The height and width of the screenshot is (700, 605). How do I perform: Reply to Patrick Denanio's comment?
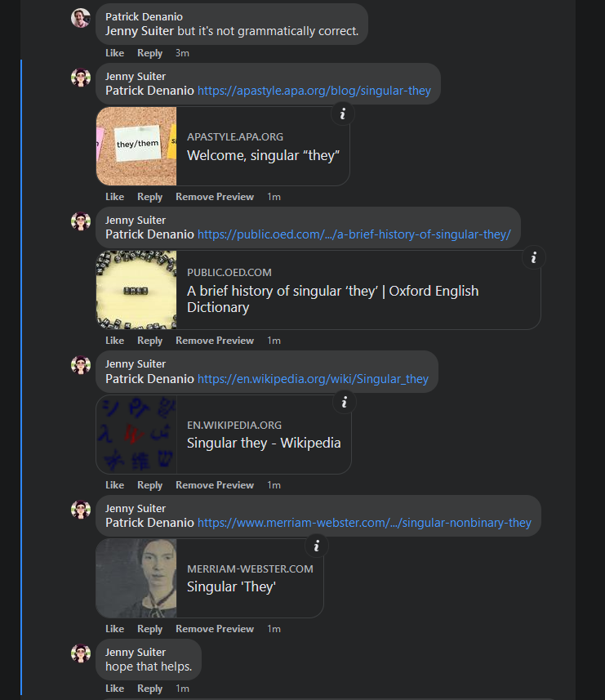[150, 53]
